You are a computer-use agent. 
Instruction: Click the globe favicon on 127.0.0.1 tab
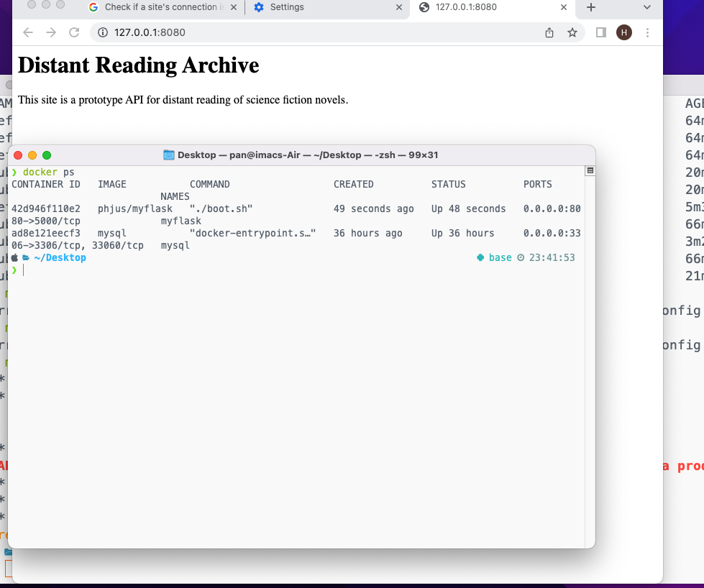tap(424, 7)
